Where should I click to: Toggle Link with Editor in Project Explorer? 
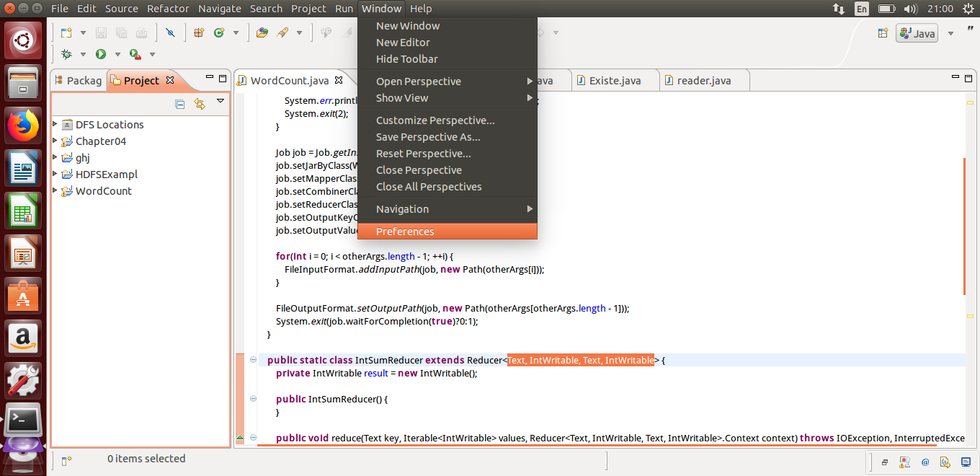click(x=200, y=105)
